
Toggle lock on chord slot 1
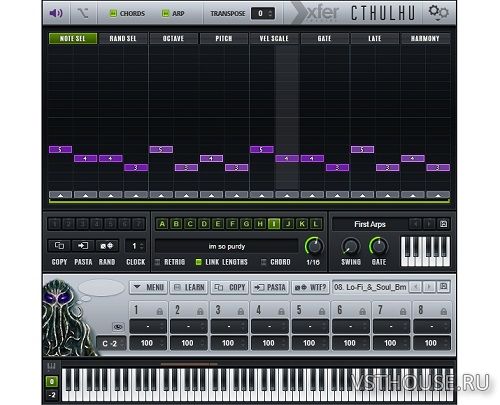(160, 311)
